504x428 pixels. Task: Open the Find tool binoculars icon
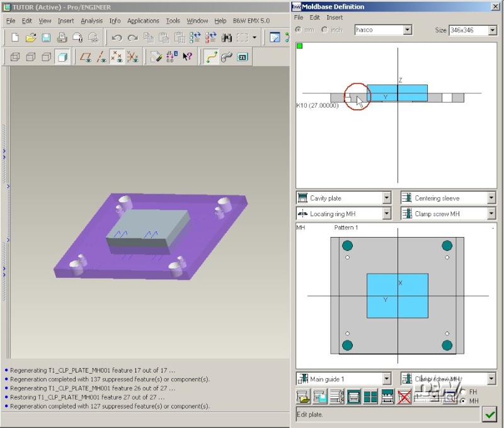pos(227,38)
